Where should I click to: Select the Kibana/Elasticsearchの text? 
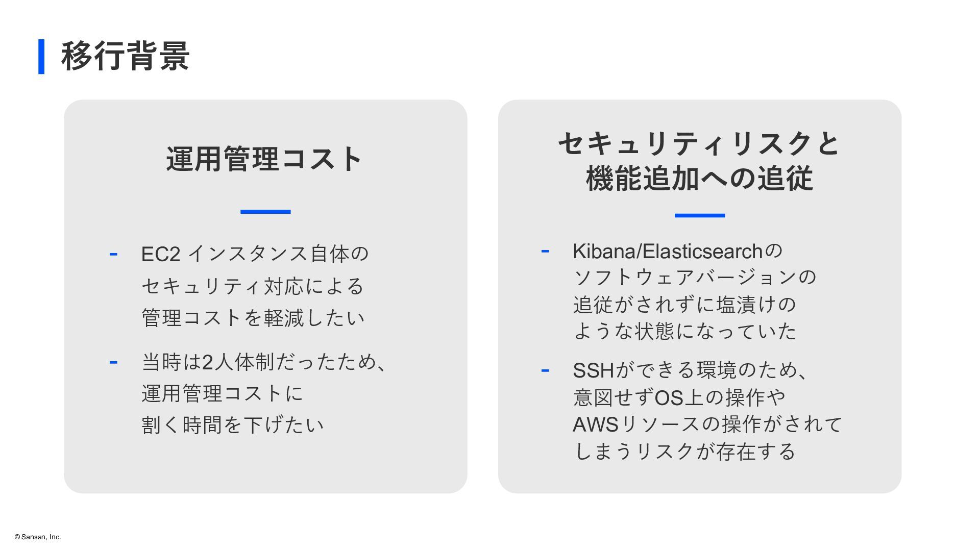[677, 251]
